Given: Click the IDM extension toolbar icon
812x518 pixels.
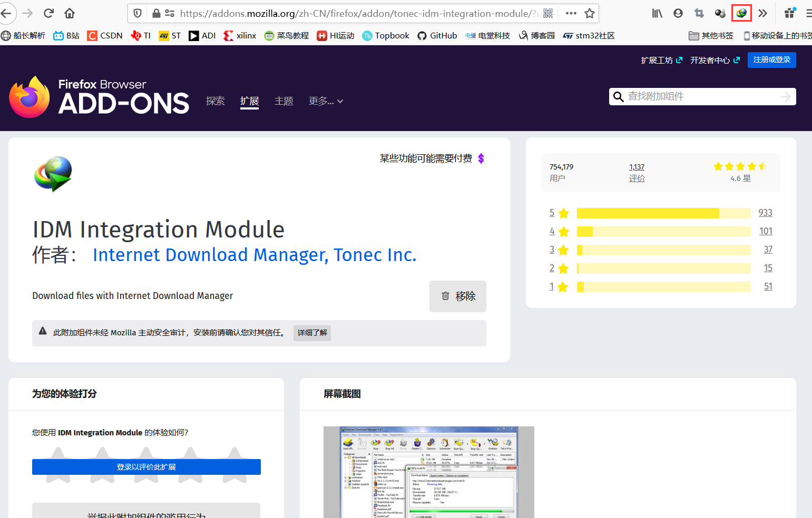Looking at the screenshot, I should click(741, 13).
